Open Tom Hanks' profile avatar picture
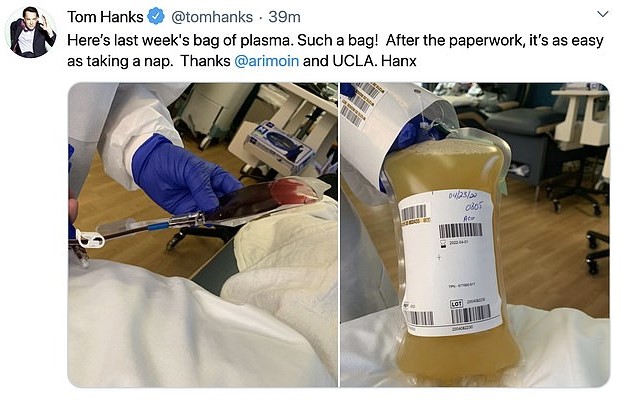 [30, 33]
